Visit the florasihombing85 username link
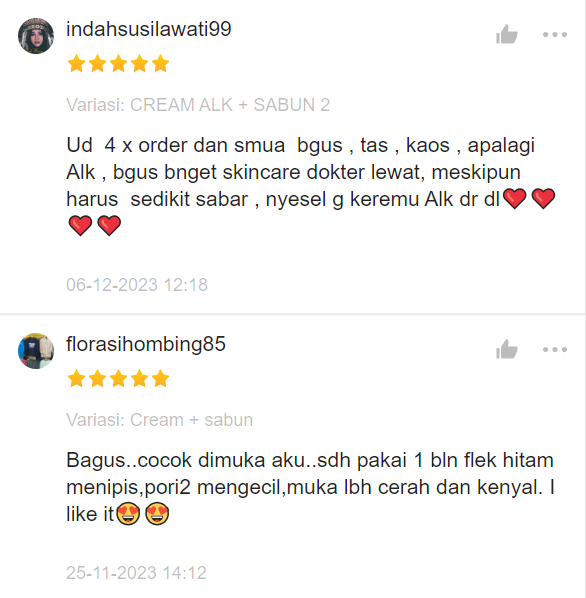This screenshot has width=586, height=598. tap(146, 344)
